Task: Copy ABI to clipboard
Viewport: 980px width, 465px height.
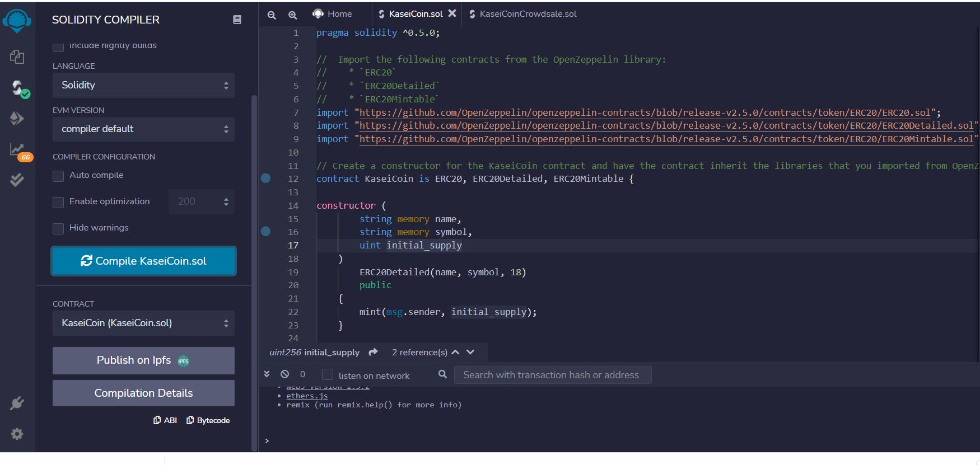Action: click(x=165, y=420)
